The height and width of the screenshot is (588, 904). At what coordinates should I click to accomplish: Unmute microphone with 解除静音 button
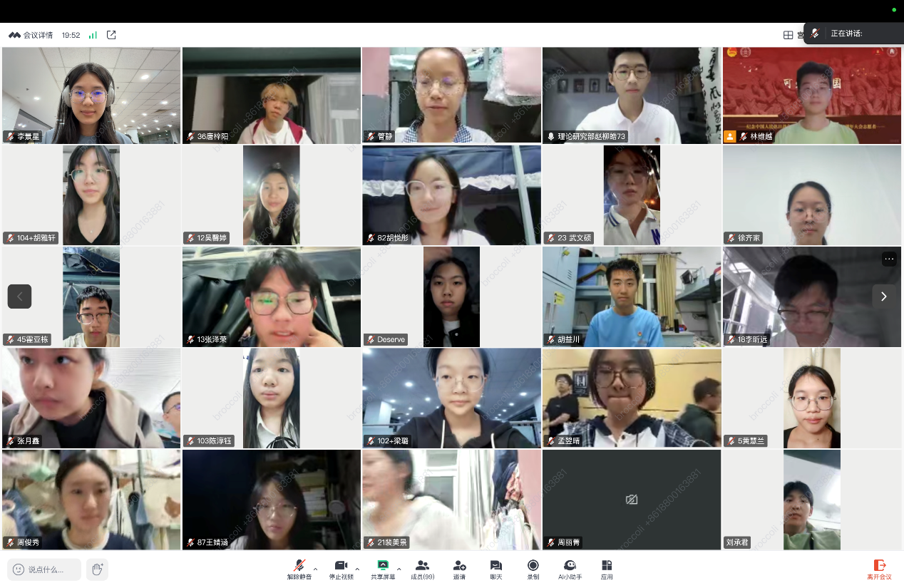[x=299, y=568]
